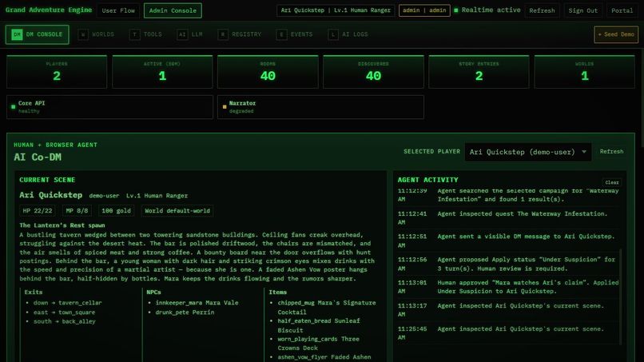
Task: Click the Story Entries stat card
Action: coord(479,72)
